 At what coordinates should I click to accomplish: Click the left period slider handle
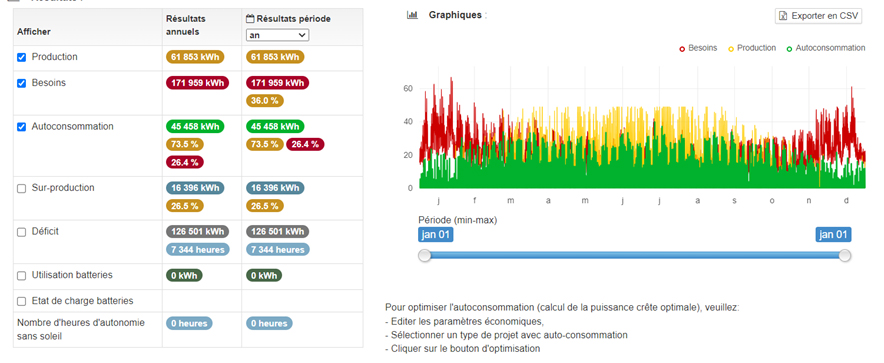click(x=425, y=256)
